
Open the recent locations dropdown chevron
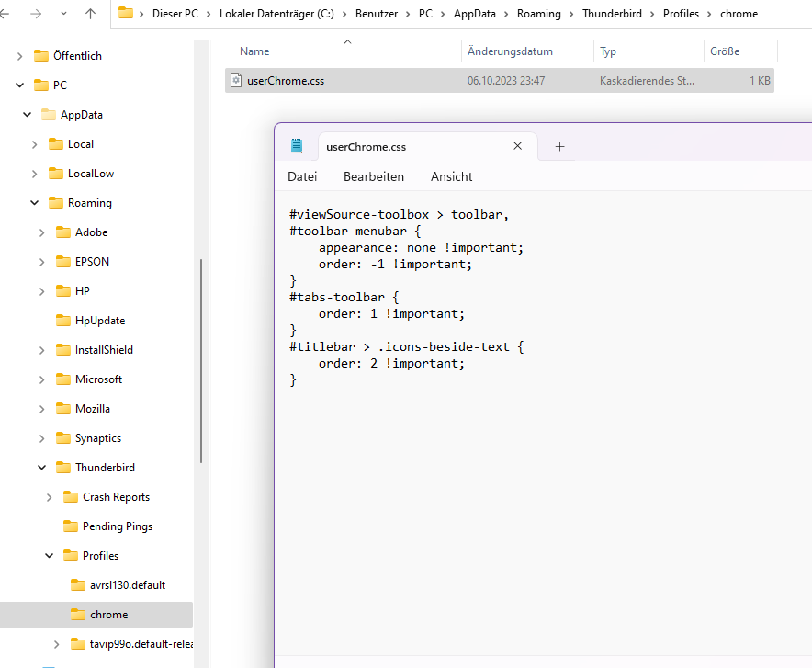[x=62, y=14]
